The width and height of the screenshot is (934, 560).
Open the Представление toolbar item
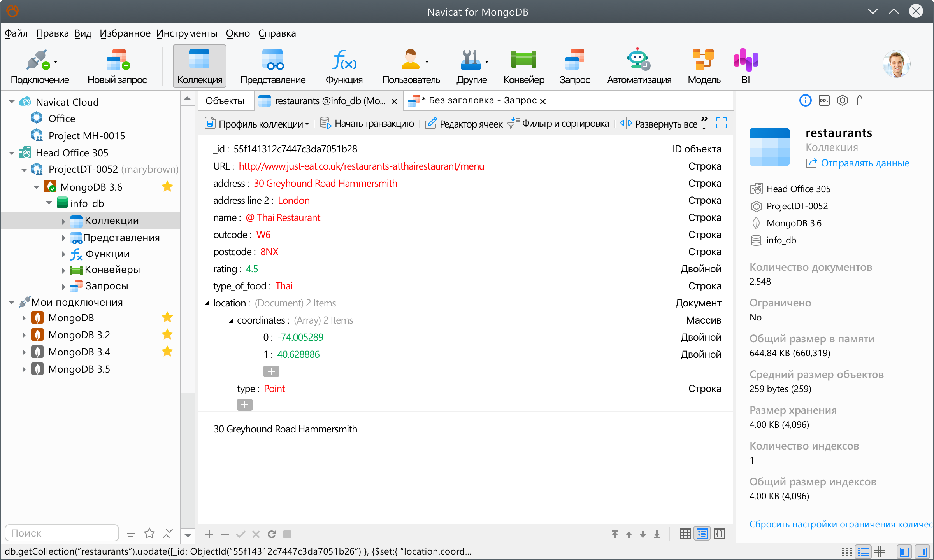[x=273, y=66]
